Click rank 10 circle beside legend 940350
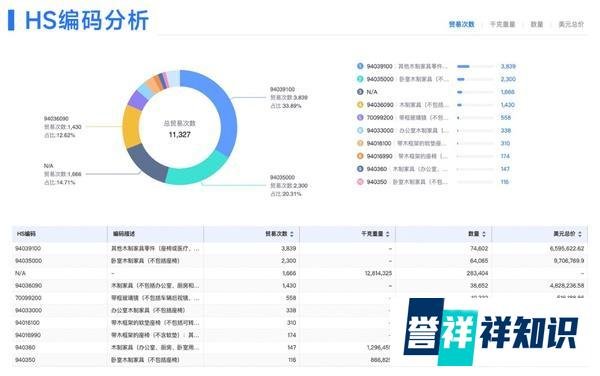600x376 pixels. coord(360,182)
